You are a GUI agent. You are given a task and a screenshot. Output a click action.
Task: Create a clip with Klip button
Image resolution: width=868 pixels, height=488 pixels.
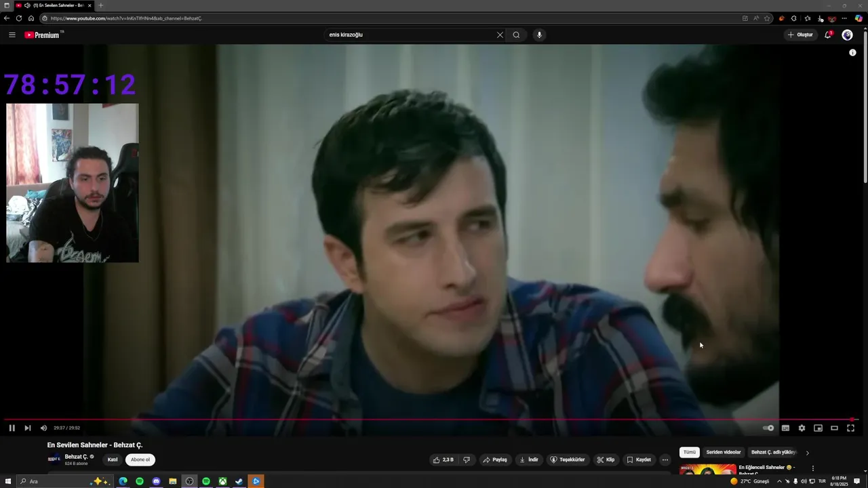(x=606, y=460)
